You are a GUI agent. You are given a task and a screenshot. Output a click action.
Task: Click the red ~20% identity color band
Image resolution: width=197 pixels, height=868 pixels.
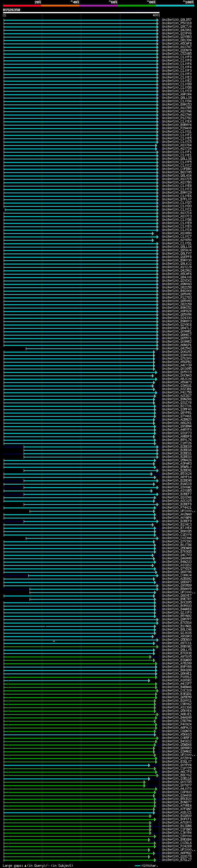pyautogui.click(x=22, y=6)
